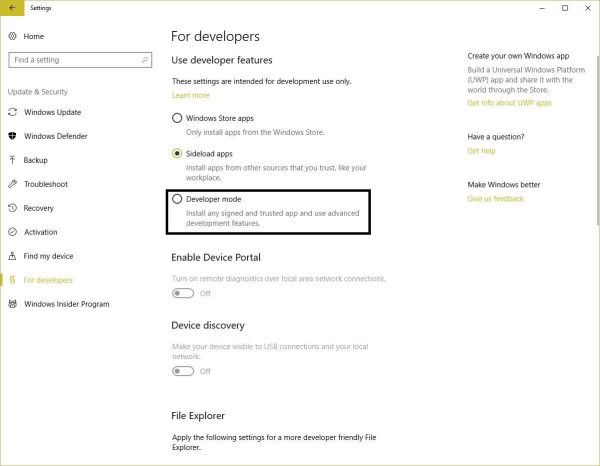This screenshot has width=600, height=466.
Task: Open Get info about UWP apps link
Action: tap(509, 103)
